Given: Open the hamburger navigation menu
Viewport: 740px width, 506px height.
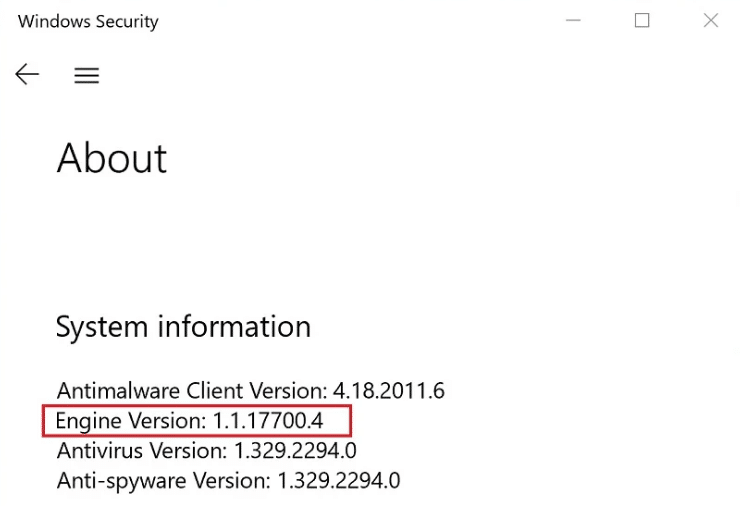Looking at the screenshot, I should tap(87, 76).
